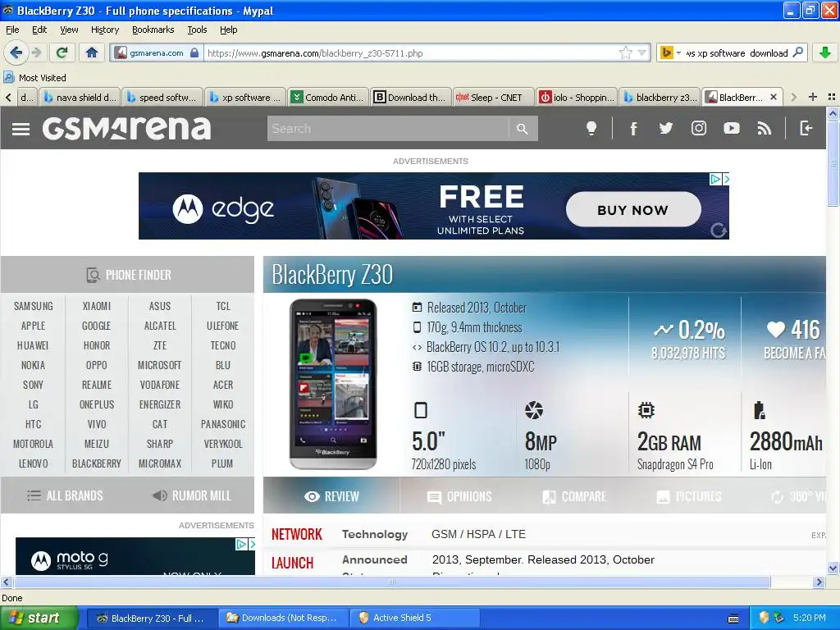The image size is (840, 630).
Task: Open the search engine selector dropdown arrow
Action: click(678, 52)
